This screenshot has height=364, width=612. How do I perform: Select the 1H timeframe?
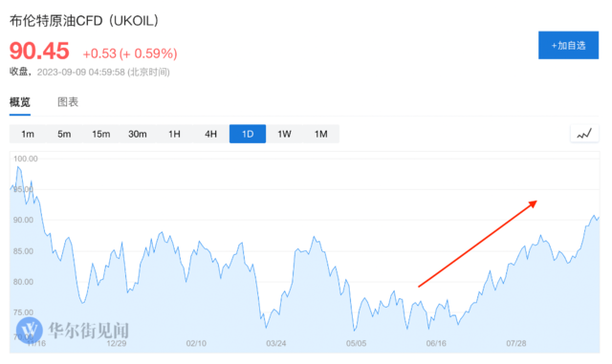tap(174, 134)
